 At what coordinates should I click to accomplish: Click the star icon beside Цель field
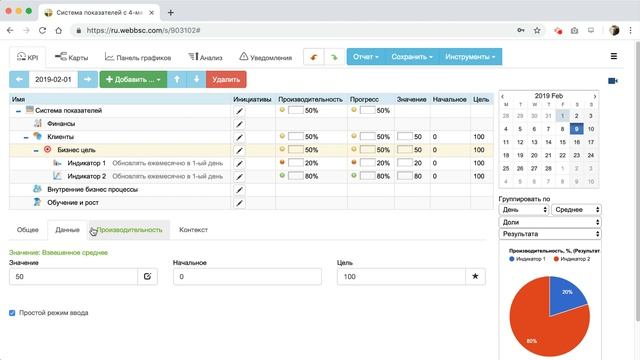475,276
